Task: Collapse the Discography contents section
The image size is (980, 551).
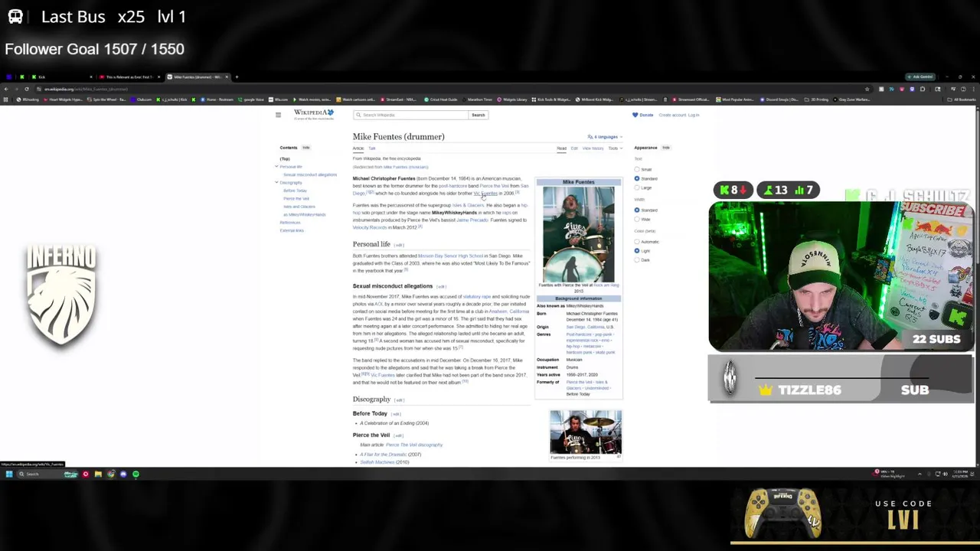Action: click(276, 183)
